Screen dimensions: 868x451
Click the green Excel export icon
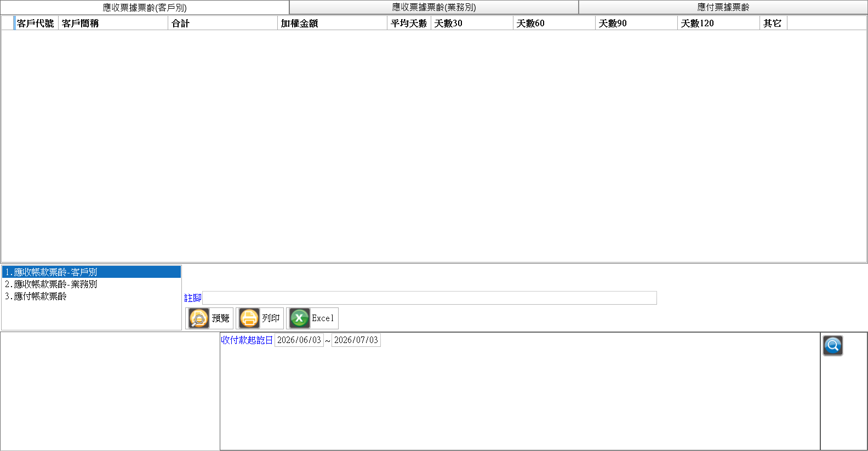click(x=299, y=318)
